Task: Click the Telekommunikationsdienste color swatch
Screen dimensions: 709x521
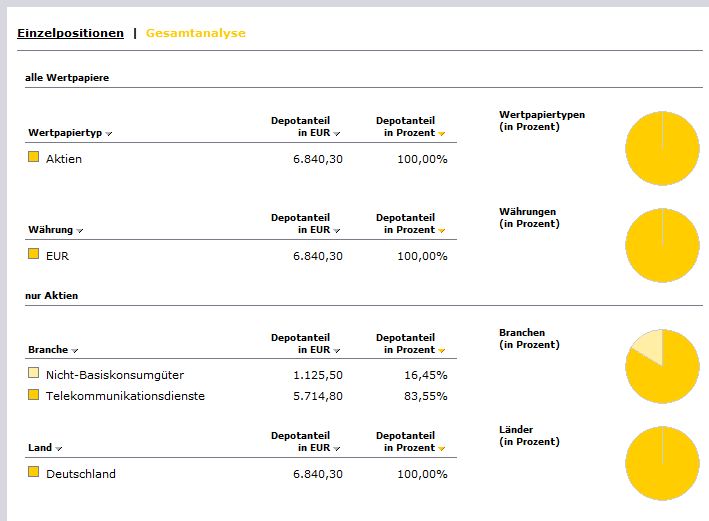Action: point(33,395)
